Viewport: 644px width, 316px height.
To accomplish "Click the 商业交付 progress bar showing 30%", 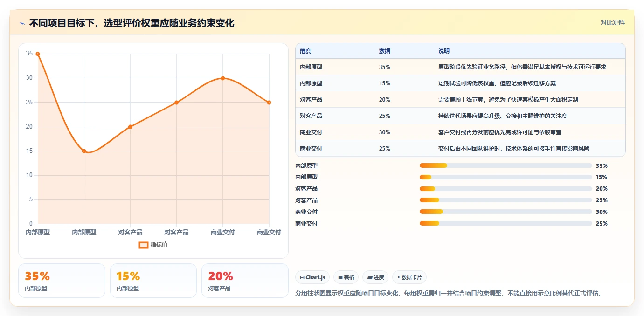I will (x=506, y=212).
